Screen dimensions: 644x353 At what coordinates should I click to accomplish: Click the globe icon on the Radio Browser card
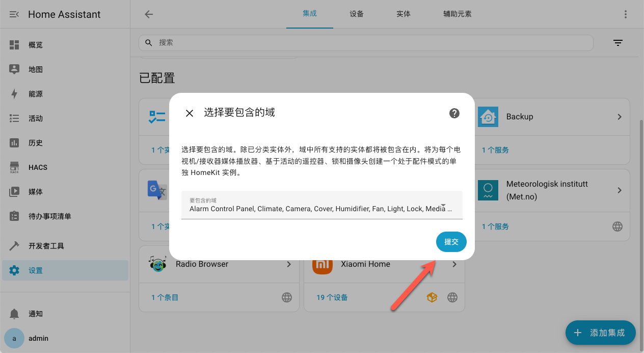[x=287, y=297]
